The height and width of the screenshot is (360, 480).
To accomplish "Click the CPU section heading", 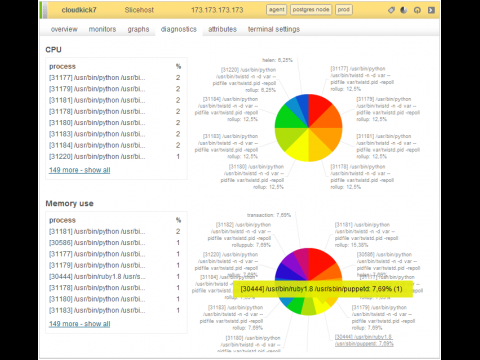I will tap(53, 50).
